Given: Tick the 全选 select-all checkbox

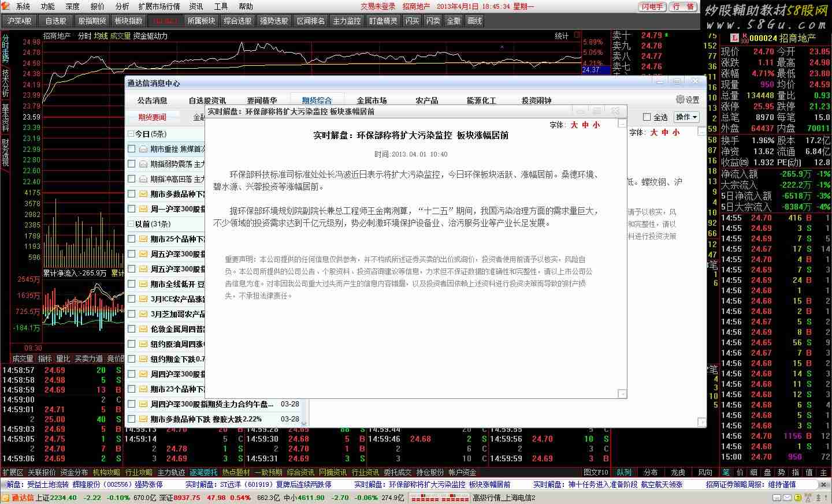Looking at the screenshot, I should point(647,117).
